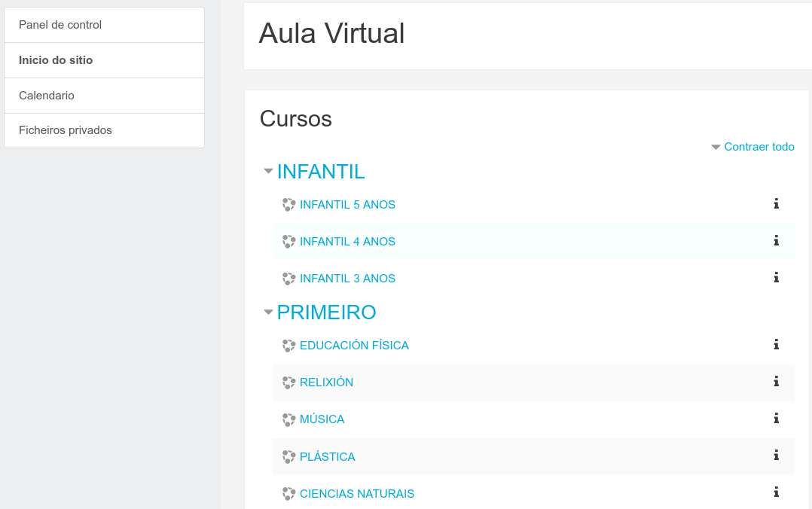Click info icon for EDUCACIÓN FÍSICA course
812x509 pixels.
[x=776, y=344]
